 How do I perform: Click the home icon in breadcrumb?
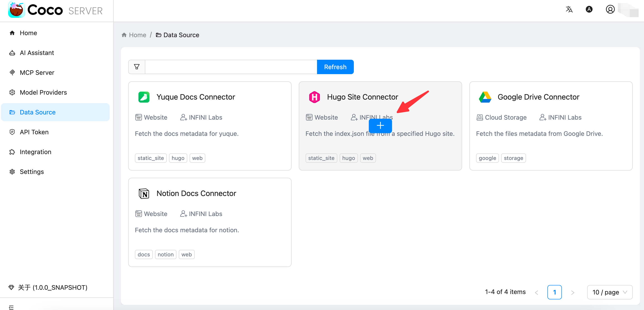coord(124,35)
